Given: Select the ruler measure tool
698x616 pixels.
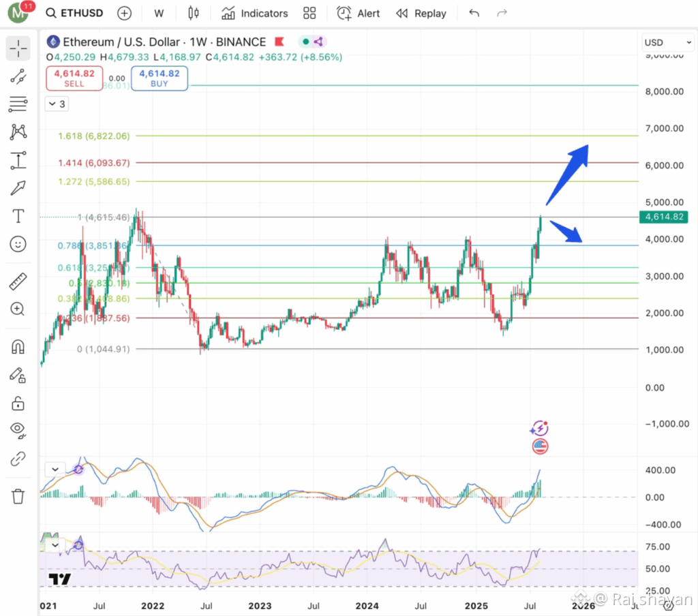Looking at the screenshot, I should [x=18, y=281].
